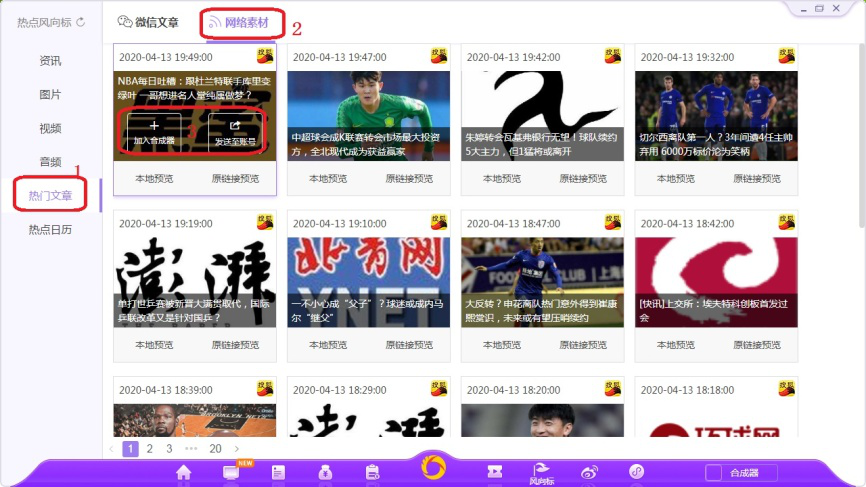Refresh 热点风向标 using the circular arrow icon
Image resolution: width=866 pixels, height=487 pixels.
(81, 22)
